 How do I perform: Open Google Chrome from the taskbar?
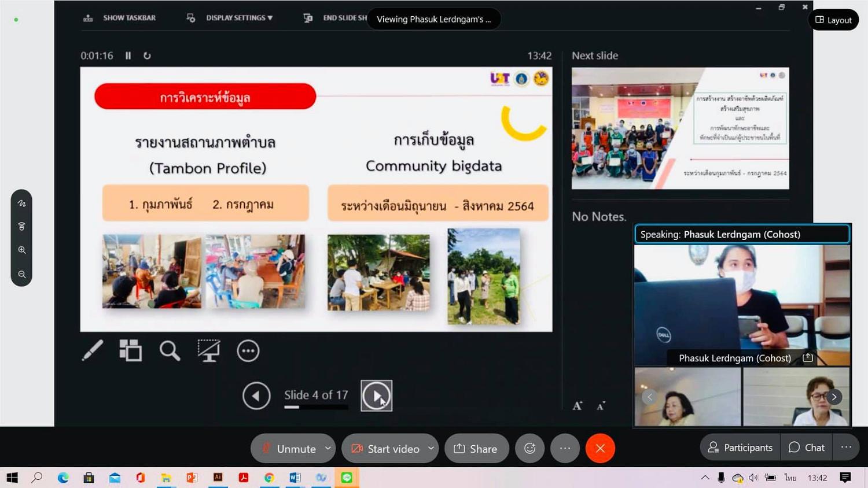(269, 478)
